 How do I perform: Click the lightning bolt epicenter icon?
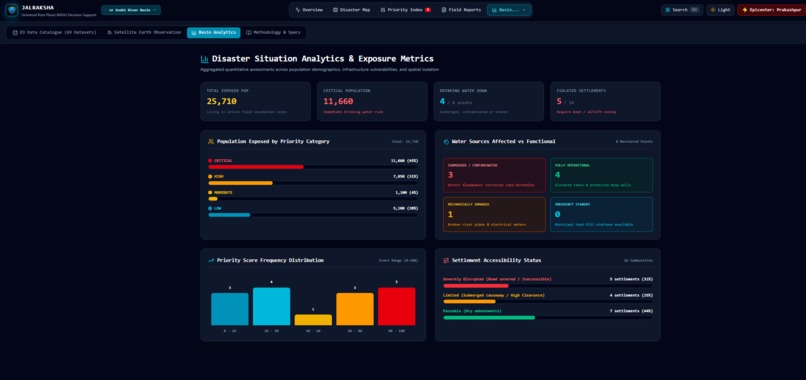click(745, 10)
